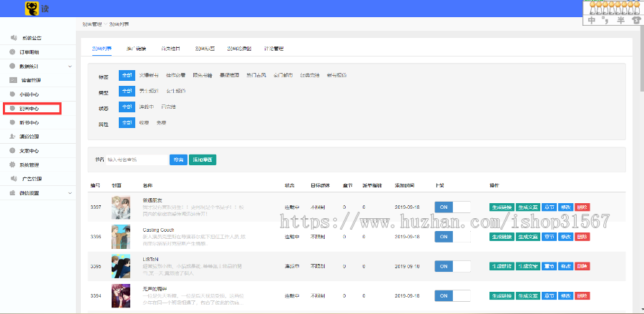
Task: Click the 半 half-width icon at top right
Action: [620, 20]
